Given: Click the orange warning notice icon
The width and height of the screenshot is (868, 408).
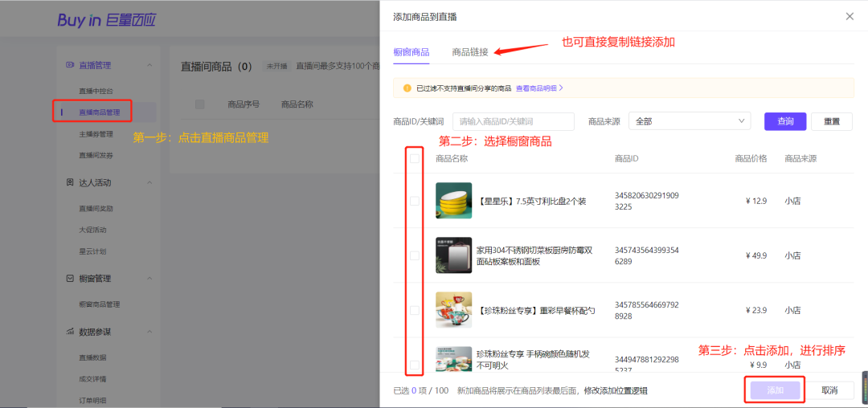Looking at the screenshot, I should [407, 88].
